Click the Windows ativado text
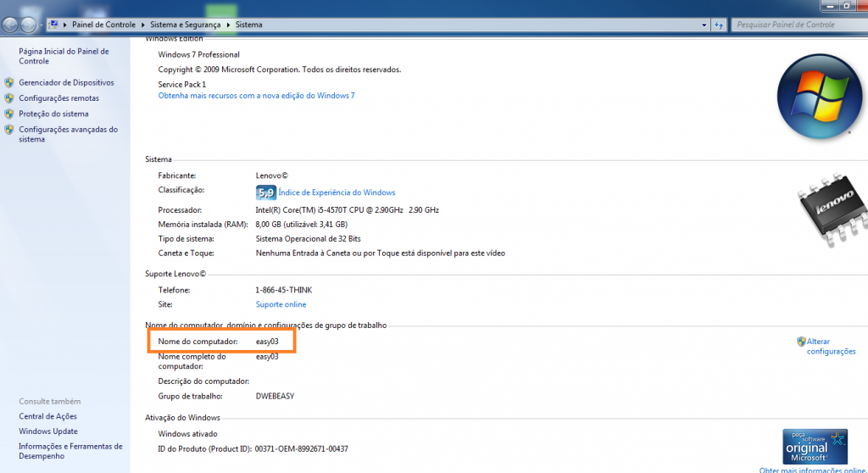868x473 pixels. pos(187,434)
